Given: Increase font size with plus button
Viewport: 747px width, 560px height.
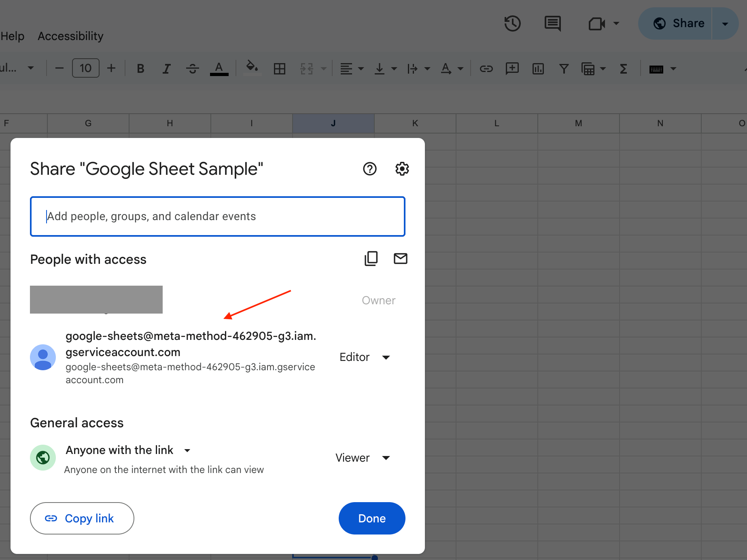Looking at the screenshot, I should coord(111,68).
